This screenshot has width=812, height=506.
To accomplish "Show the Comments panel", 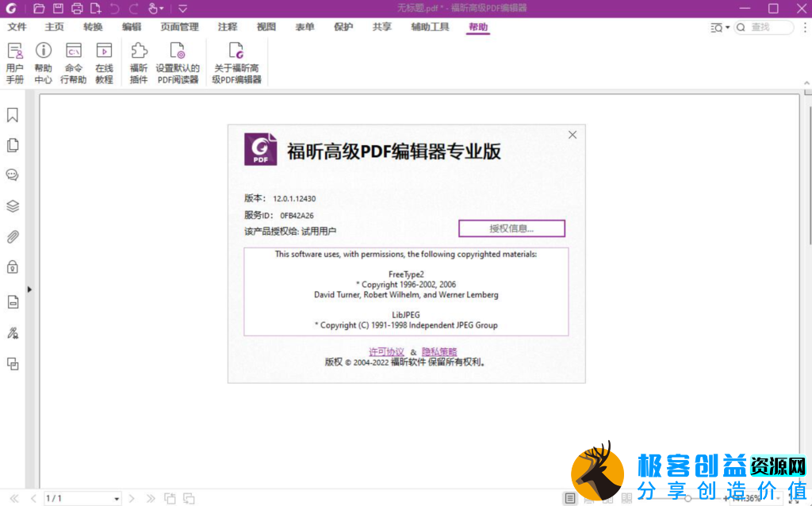I will tap(12, 174).
